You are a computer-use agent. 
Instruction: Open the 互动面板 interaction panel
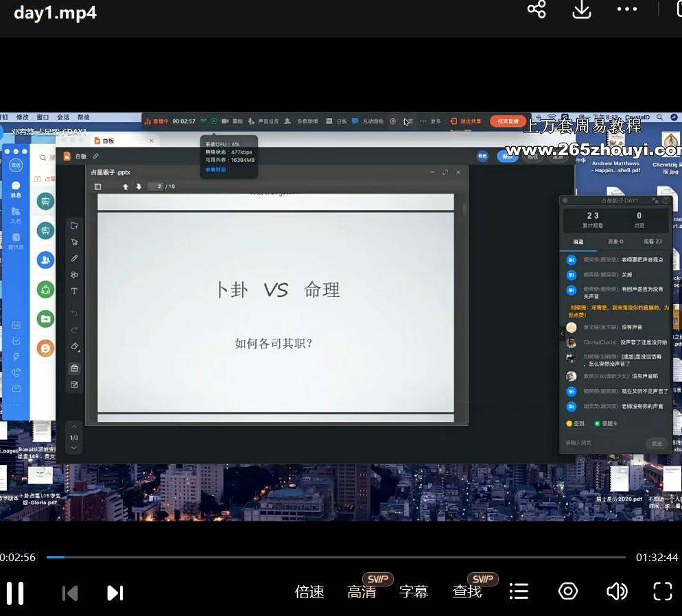(x=368, y=121)
